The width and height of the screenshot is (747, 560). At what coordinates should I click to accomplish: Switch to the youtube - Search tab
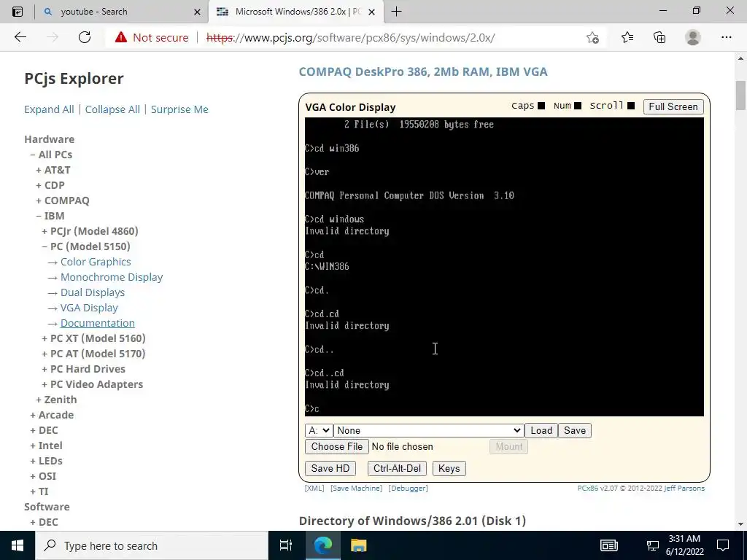pos(122,12)
